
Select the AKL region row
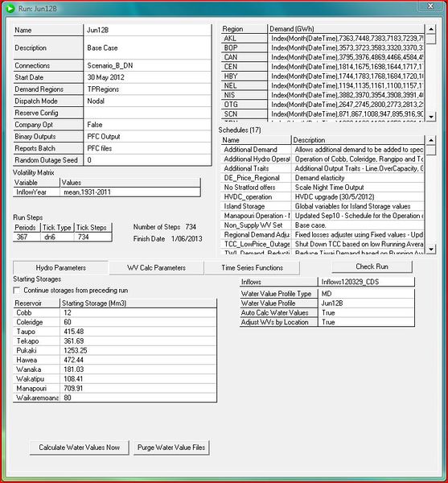[x=323, y=39]
